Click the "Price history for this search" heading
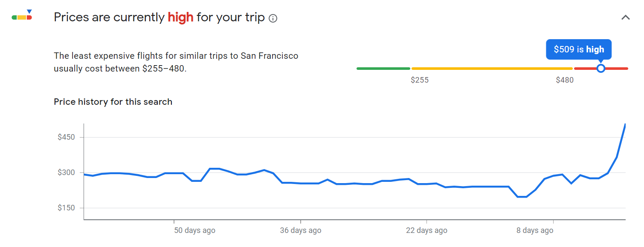The image size is (644, 247). 113,102
